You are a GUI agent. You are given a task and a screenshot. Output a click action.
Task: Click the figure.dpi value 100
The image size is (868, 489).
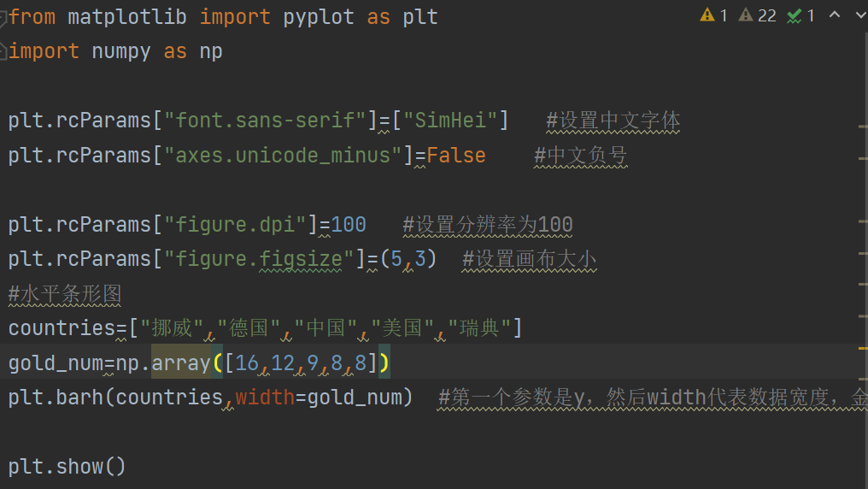pos(349,225)
